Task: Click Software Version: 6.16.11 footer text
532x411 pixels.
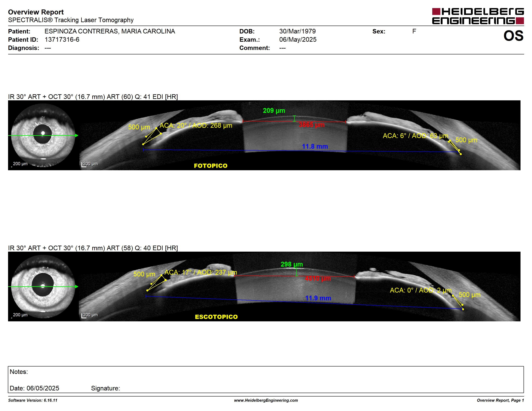Action: point(33,400)
